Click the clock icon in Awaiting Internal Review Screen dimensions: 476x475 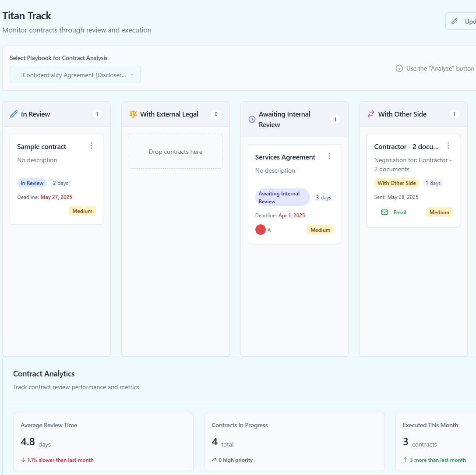click(x=252, y=119)
